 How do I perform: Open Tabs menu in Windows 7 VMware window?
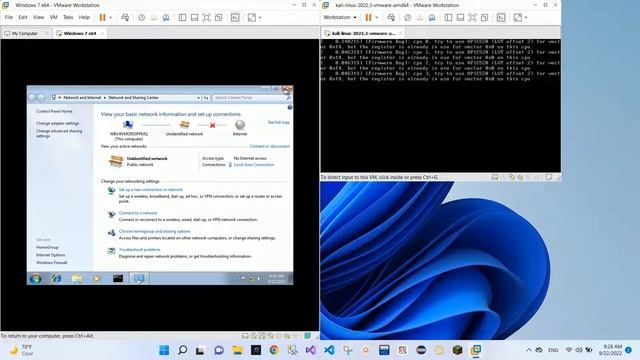point(68,17)
